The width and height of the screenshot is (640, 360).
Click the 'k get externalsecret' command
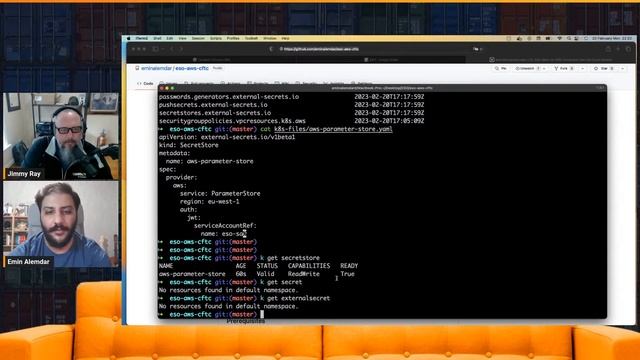click(x=295, y=298)
